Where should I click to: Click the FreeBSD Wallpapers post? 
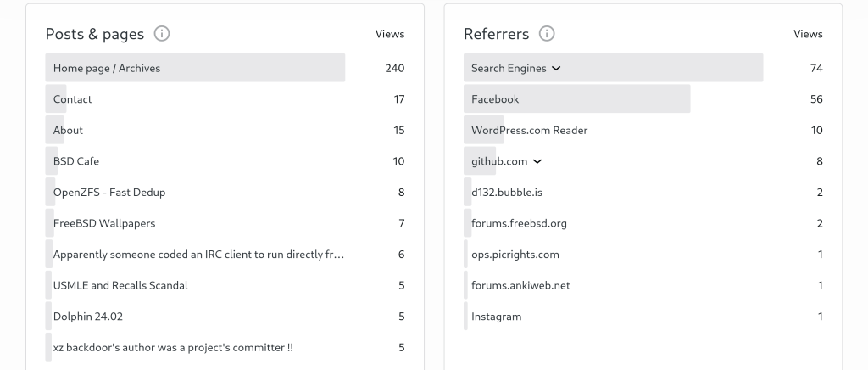104,223
